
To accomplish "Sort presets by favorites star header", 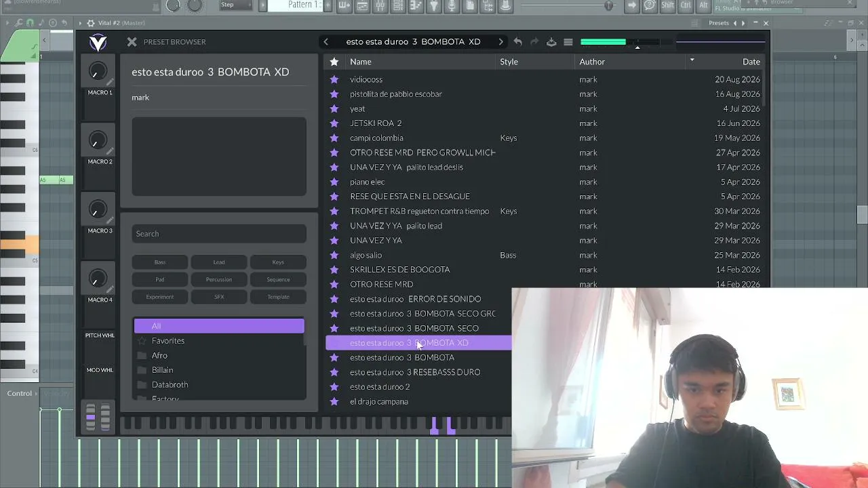I will click(x=334, y=62).
